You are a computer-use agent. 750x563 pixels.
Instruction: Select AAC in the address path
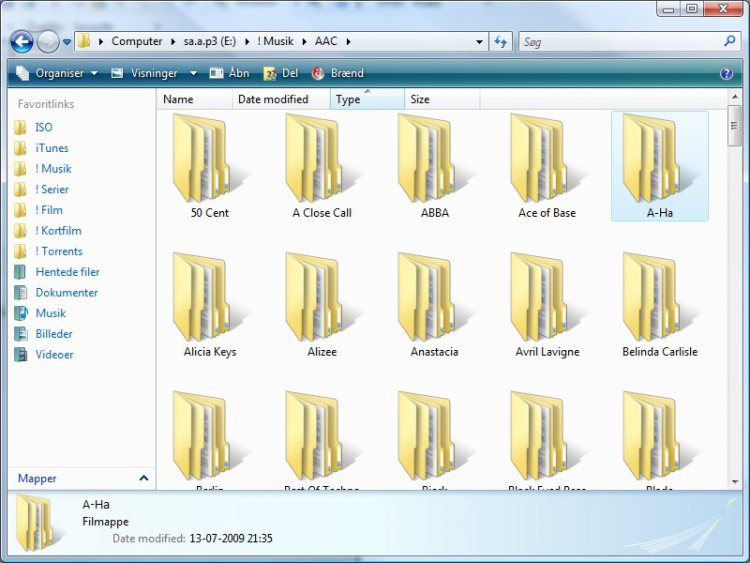[x=326, y=41]
